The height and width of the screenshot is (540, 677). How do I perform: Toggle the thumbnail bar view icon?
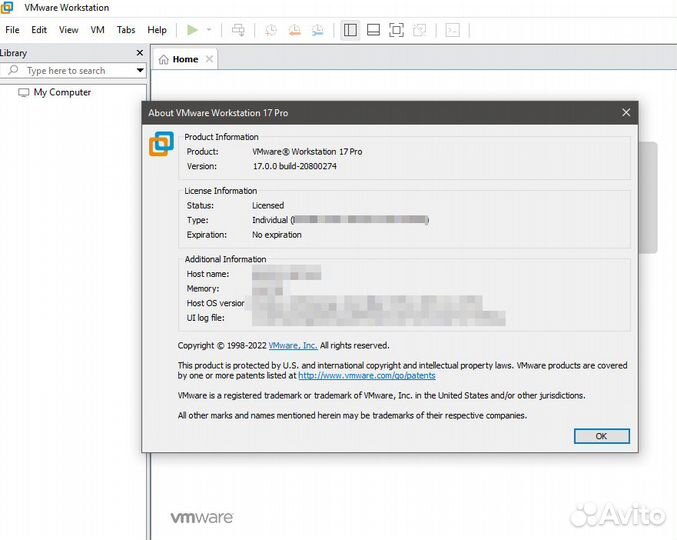click(x=373, y=30)
